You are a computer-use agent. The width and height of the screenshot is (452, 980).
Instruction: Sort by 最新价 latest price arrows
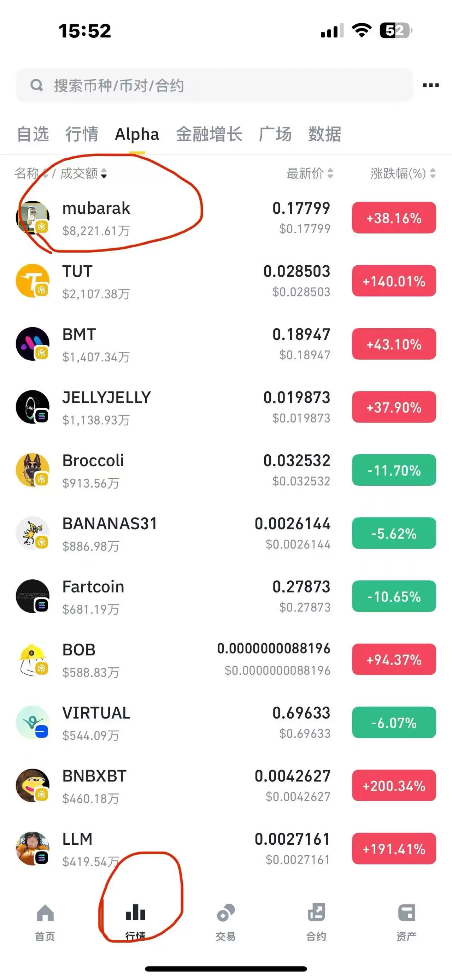(330, 173)
